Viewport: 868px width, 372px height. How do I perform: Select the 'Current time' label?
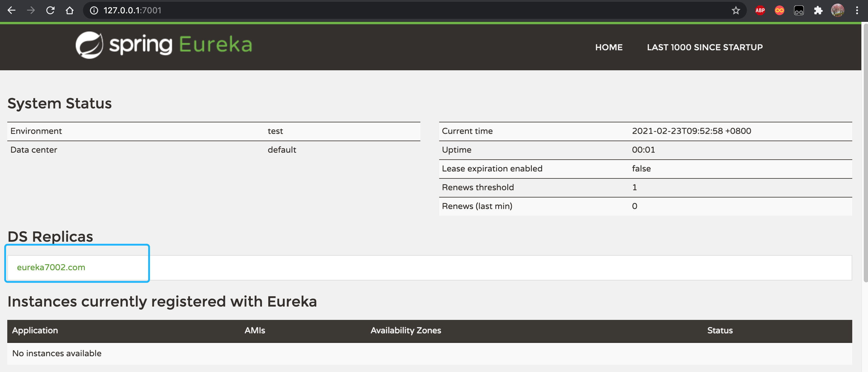pos(467,131)
